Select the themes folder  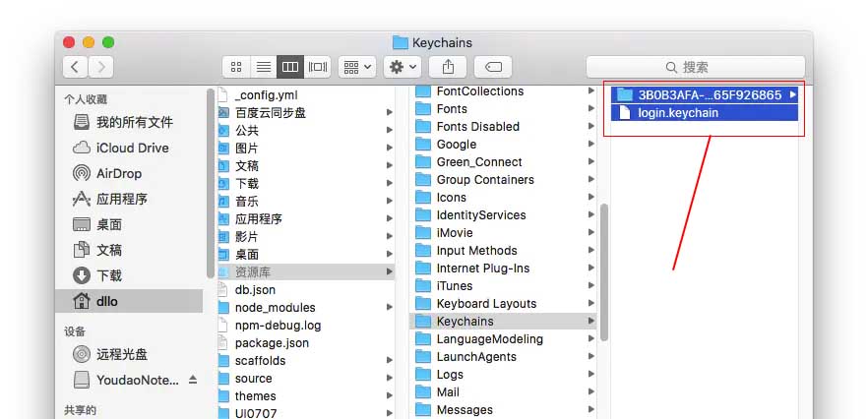pos(306,395)
